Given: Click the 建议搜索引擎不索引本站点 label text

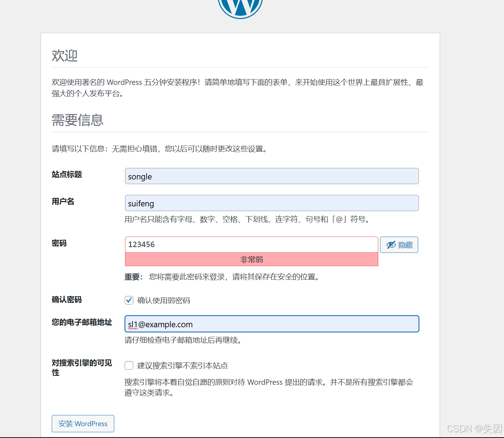Looking at the screenshot, I should pyautogui.click(x=182, y=366).
